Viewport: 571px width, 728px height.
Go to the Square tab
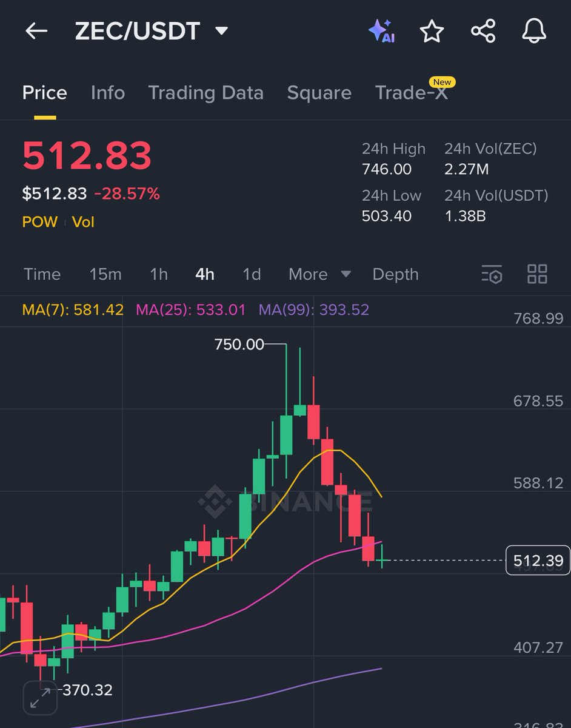pos(319,93)
